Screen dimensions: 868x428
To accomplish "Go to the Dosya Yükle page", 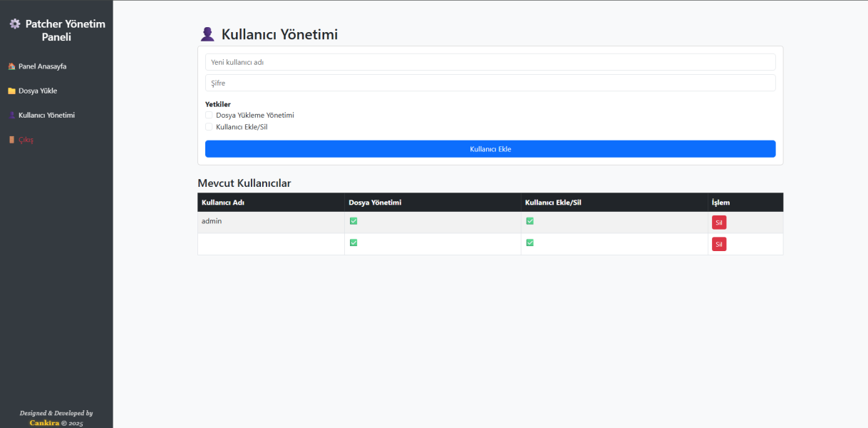I will [x=38, y=91].
